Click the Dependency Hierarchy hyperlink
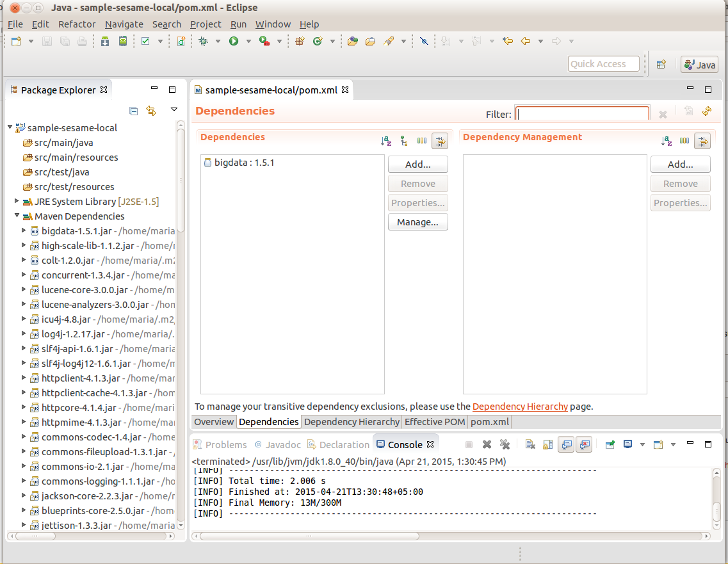728x564 pixels. point(520,407)
